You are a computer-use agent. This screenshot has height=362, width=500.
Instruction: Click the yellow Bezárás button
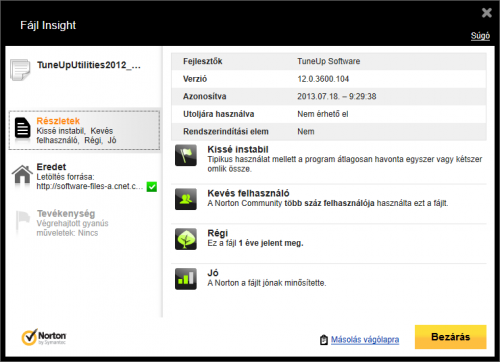coord(450,337)
